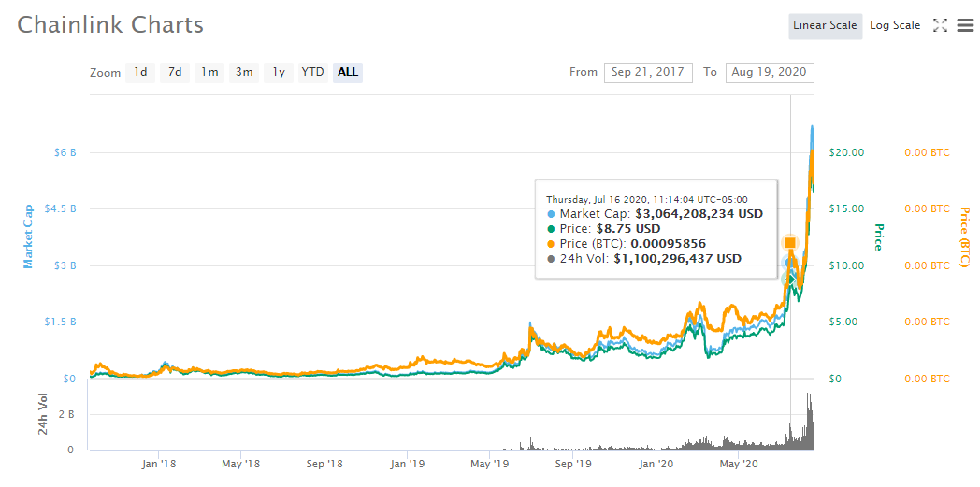Click the $20.00 price tick
Image resolution: width=980 pixels, height=487 pixels.
coord(845,152)
